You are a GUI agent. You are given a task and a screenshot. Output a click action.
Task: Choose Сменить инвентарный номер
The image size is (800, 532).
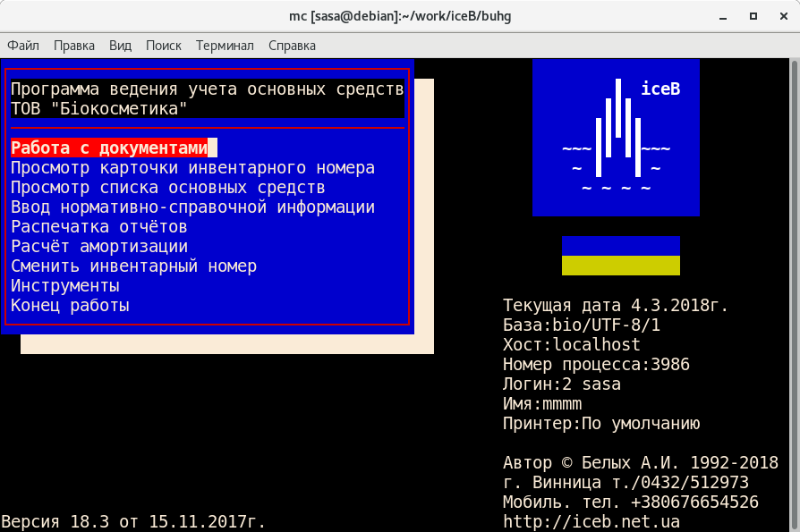point(133,266)
